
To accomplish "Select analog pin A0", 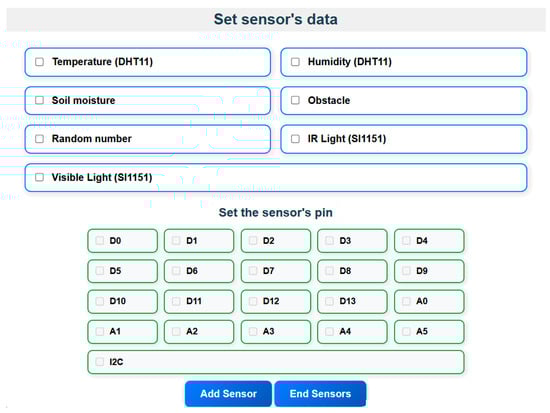I will (x=406, y=301).
